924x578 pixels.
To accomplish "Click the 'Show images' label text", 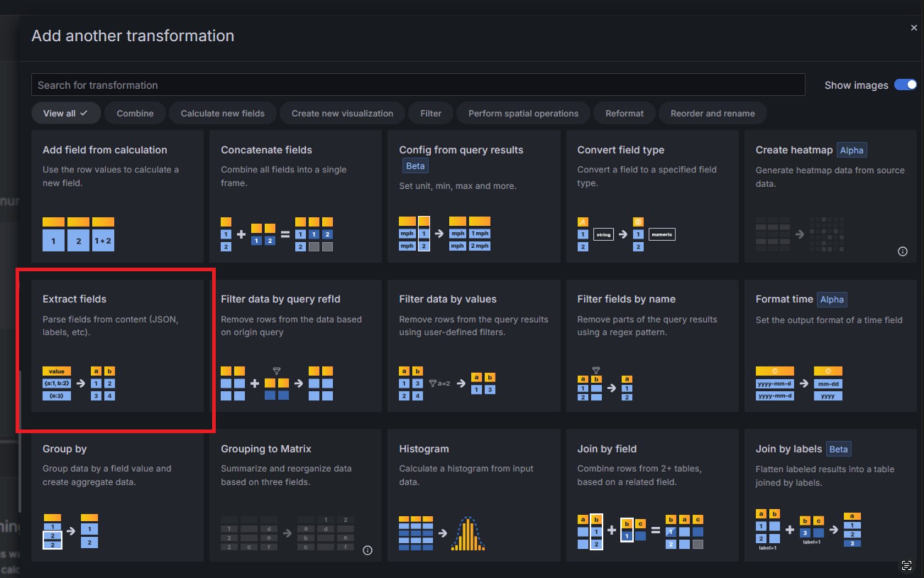I will tap(856, 85).
